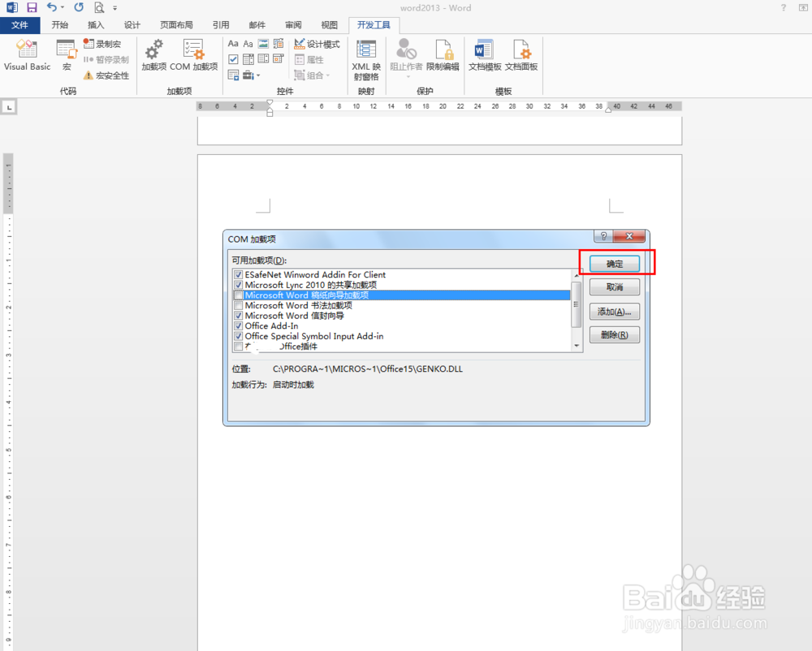Open XML 映射窗格 pane
Viewport: 812px width, 651px height.
[366, 60]
